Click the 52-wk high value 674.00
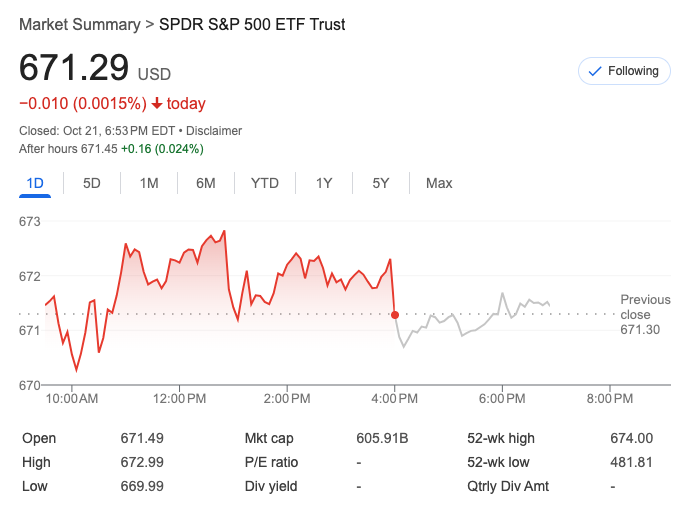682x512 pixels. [631, 438]
